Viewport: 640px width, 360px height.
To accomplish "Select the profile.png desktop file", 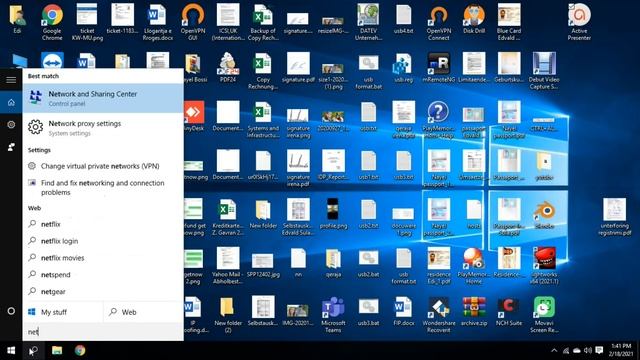I will pos(333,214).
